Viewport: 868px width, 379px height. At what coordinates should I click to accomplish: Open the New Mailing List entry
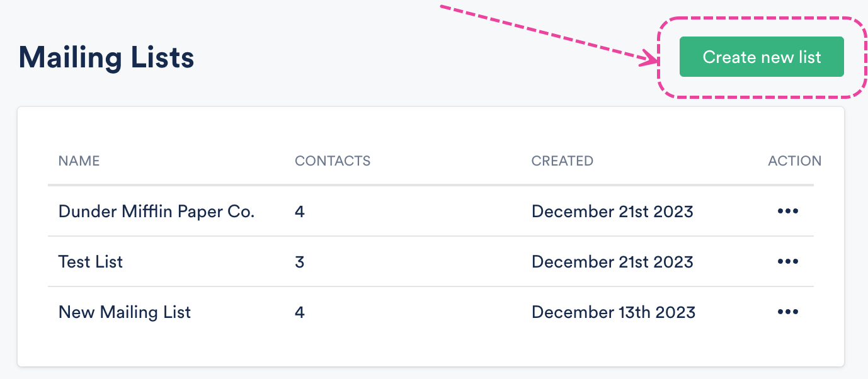[125, 312]
